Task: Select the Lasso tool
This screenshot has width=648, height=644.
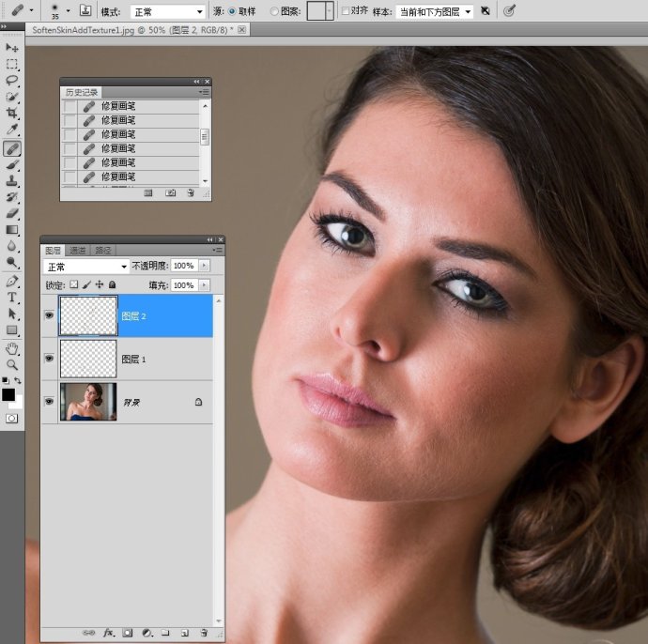Action: (x=12, y=81)
